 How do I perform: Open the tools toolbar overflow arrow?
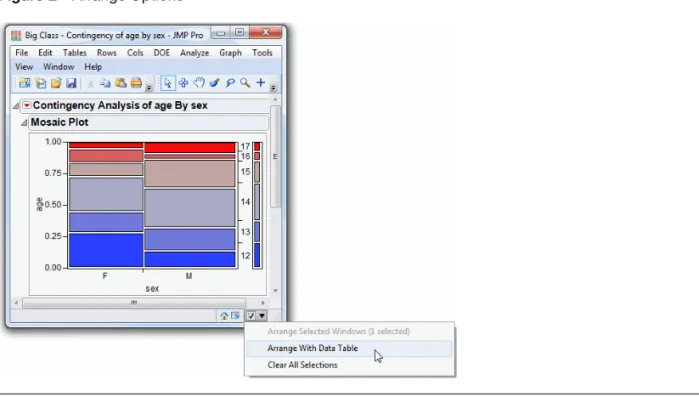273,88
